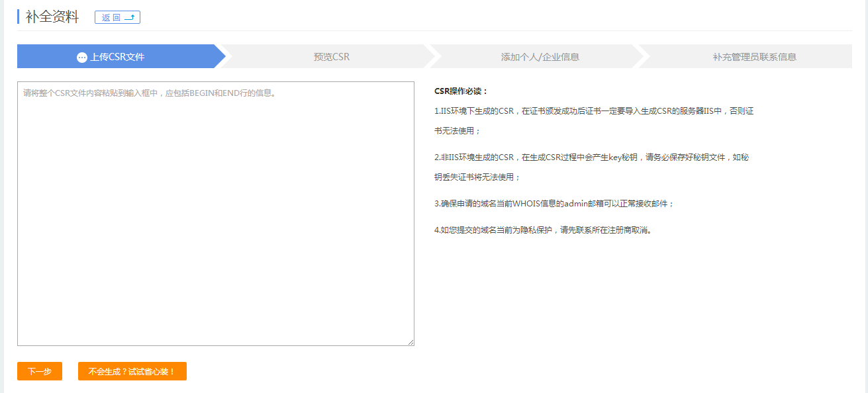Go to the 添加个人/企业信息 step
The height and width of the screenshot is (393, 868).
540,57
